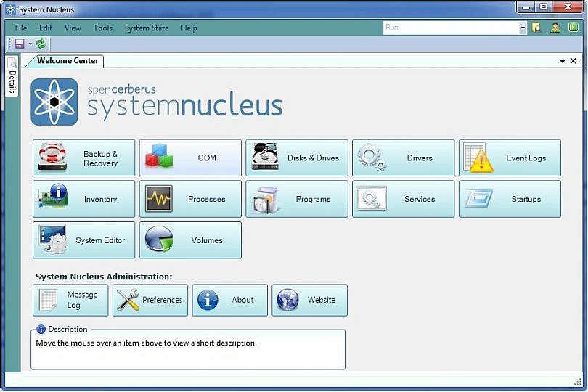Click the Processes monitor icon
Screen dimensions: 588x392
pyautogui.click(x=159, y=199)
